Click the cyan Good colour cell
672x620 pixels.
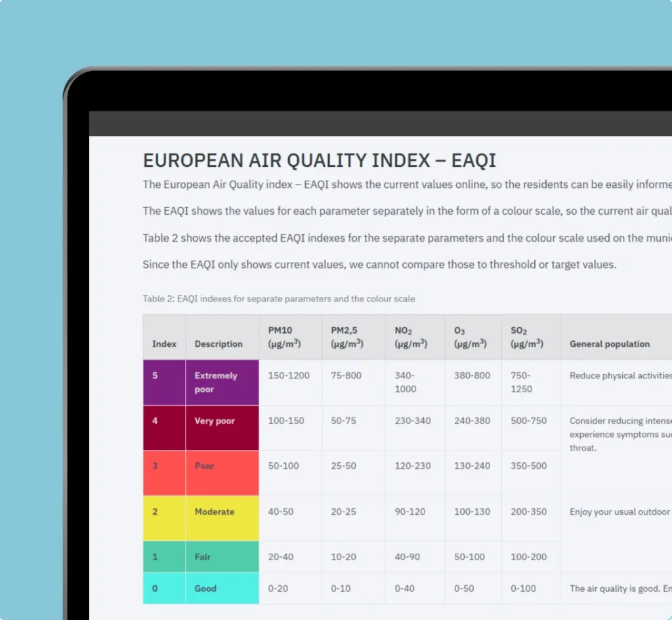(222, 588)
